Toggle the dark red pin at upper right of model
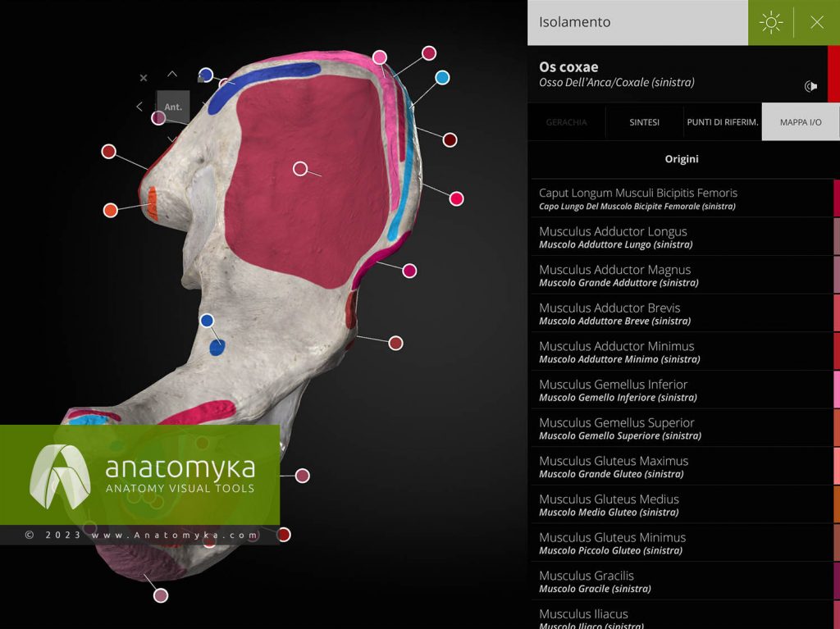This screenshot has height=629, width=840. (450, 140)
